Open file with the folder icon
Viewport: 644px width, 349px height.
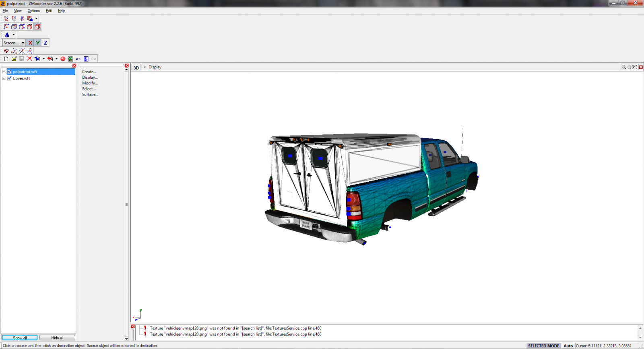click(x=14, y=59)
